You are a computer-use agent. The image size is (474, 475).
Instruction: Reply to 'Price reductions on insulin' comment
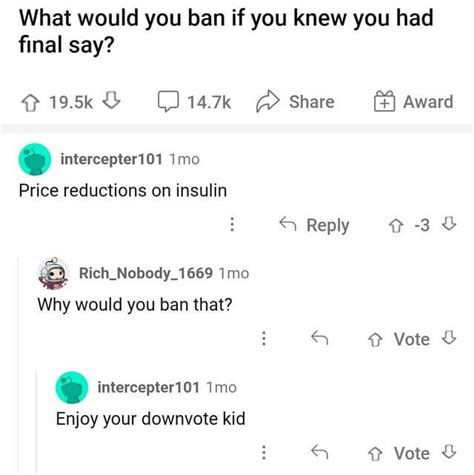click(x=314, y=225)
